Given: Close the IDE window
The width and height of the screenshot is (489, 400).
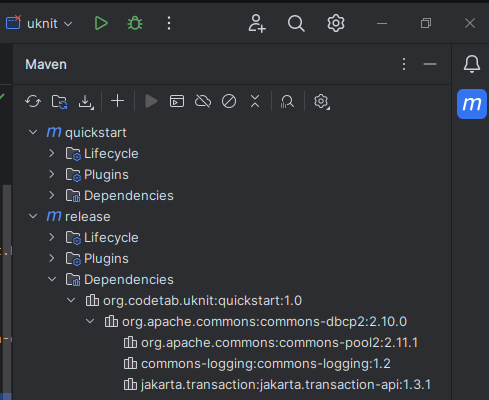Looking at the screenshot, I should [470, 23].
